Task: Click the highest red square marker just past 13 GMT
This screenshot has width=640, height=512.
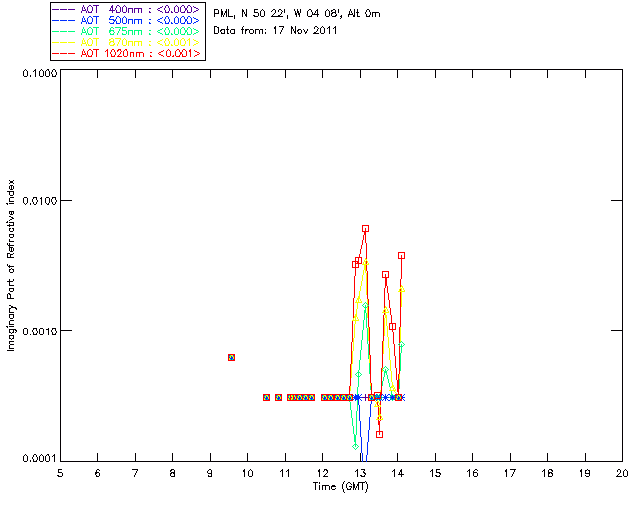Action: [365, 229]
